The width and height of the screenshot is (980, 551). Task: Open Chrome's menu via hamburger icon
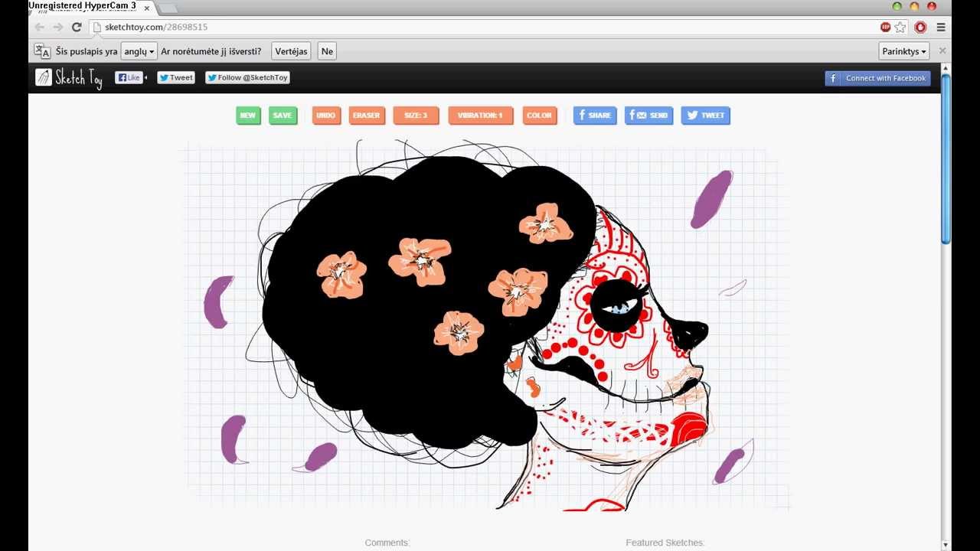[940, 25]
